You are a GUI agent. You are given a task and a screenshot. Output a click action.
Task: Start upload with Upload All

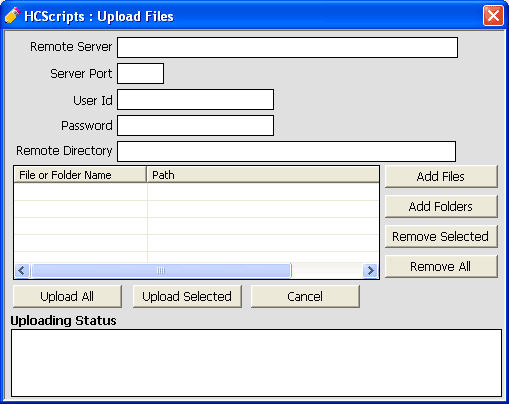coord(67,296)
